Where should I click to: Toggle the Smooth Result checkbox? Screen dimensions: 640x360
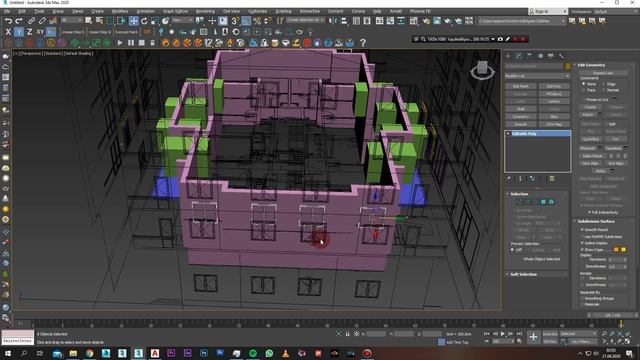[x=582, y=230]
